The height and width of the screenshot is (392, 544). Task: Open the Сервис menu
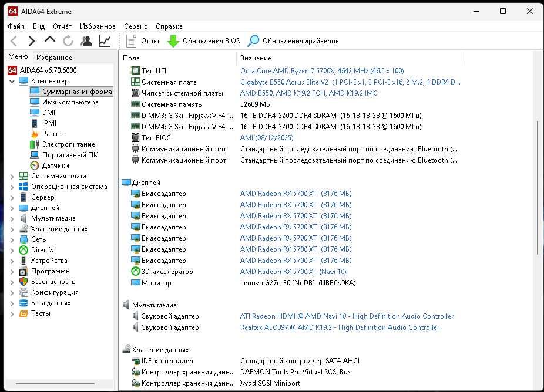(x=136, y=26)
